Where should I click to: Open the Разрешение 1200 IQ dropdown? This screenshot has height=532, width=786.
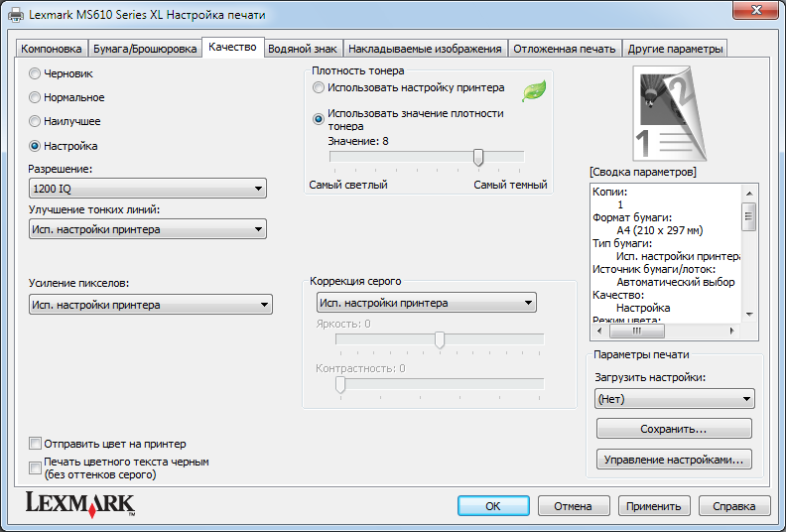coord(147,189)
